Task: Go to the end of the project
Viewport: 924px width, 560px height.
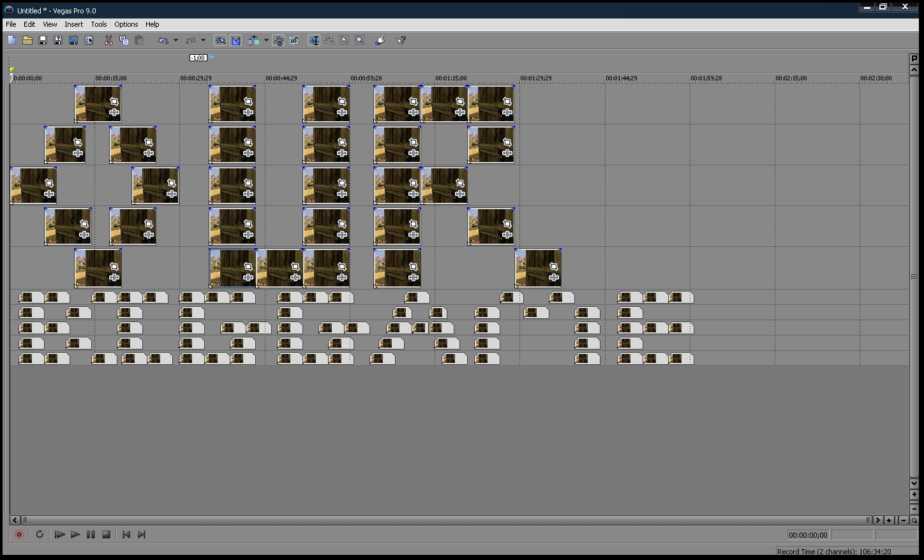Action: pyautogui.click(x=142, y=534)
